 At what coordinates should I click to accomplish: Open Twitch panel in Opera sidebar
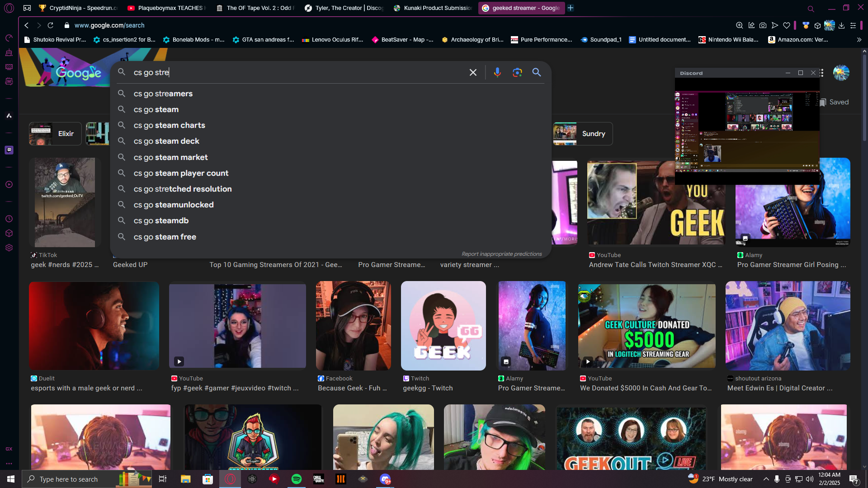click(9, 150)
